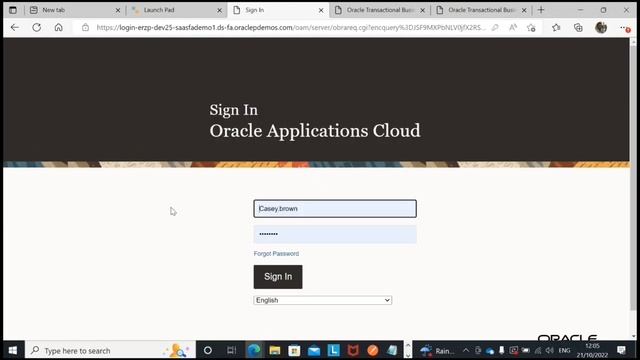
Task: Open Cortana circle icon
Action: coord(207,350)
